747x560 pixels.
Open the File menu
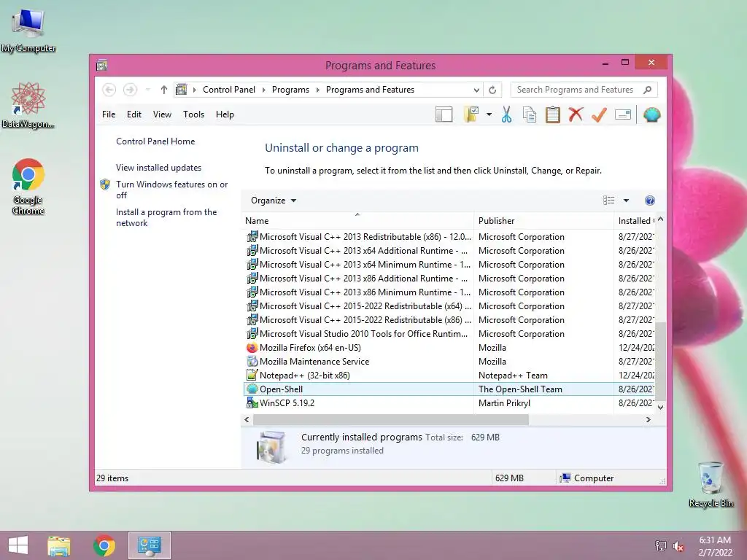coord(109,114)
